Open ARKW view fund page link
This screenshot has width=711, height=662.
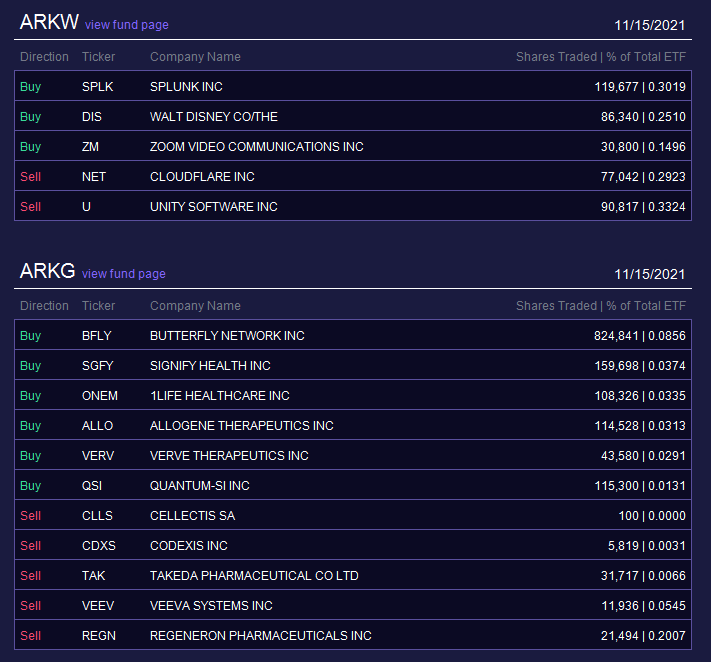coord(127,25)
